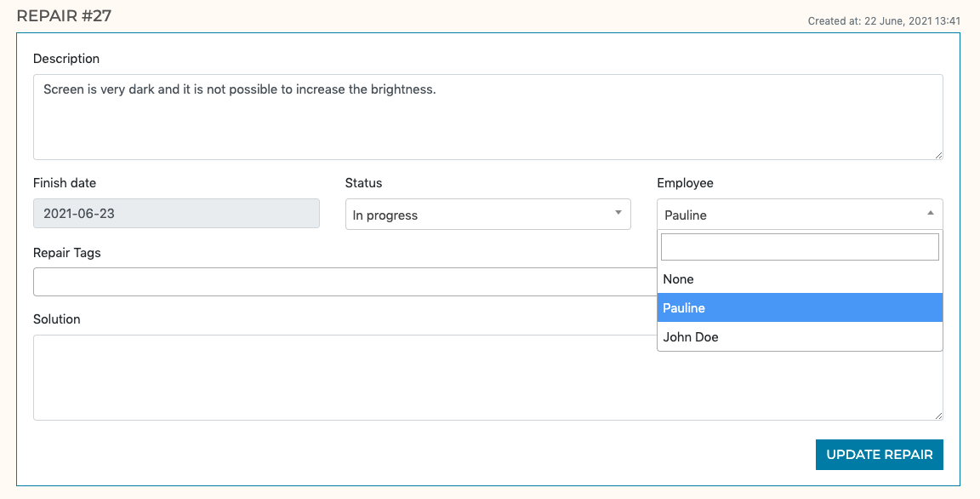980x499 pixels.
Task: Click the Employee select box showing Pauline
Action: pos(791,215)
